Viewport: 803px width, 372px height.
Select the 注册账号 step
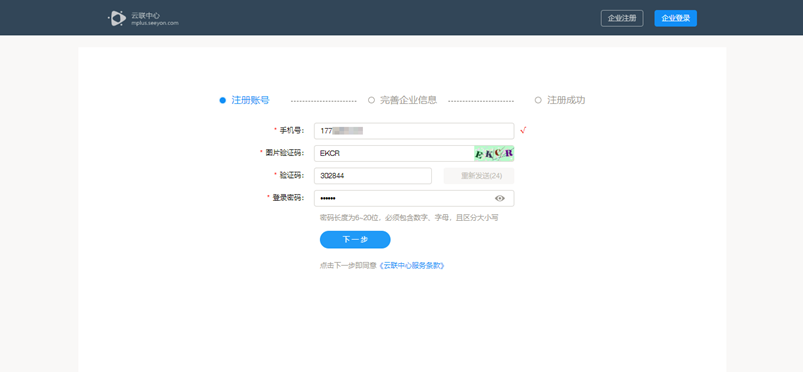[245, 100]
